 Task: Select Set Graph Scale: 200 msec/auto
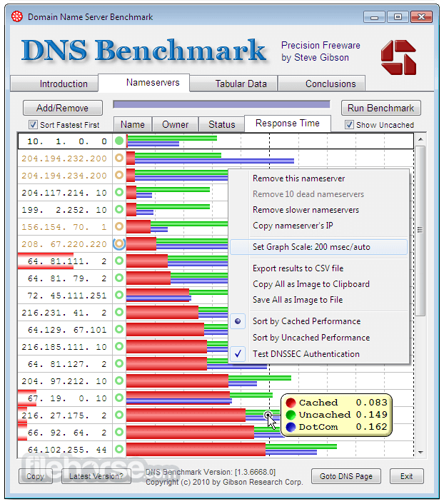318,247
